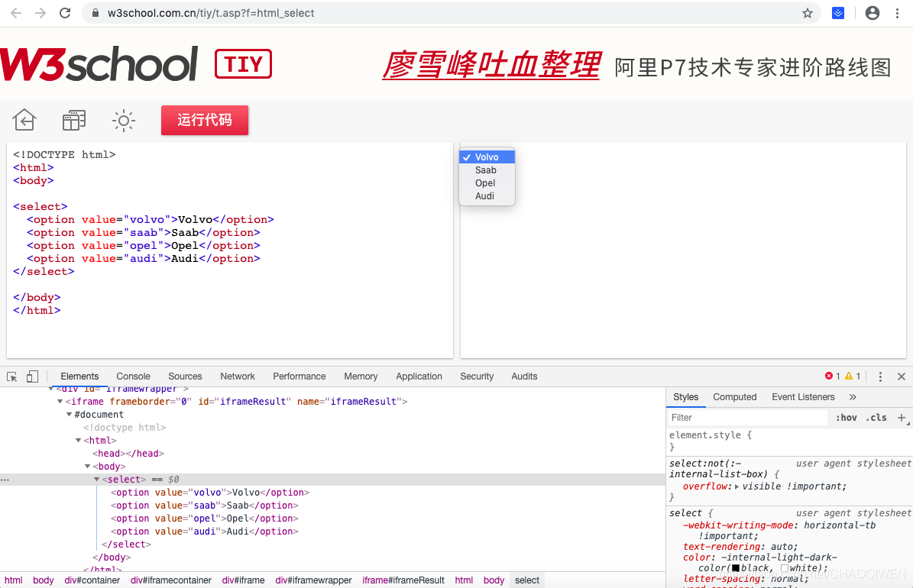Collapse the select node in DOM tree
The width and height of the screenshot is (913, 588).
coord(97,480)
